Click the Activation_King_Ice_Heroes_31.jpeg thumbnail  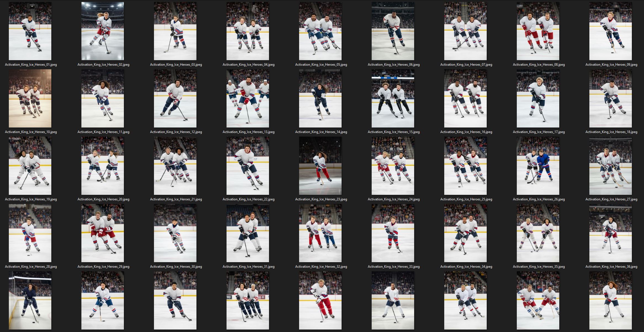pyautogui.click(x=248, y=233)
